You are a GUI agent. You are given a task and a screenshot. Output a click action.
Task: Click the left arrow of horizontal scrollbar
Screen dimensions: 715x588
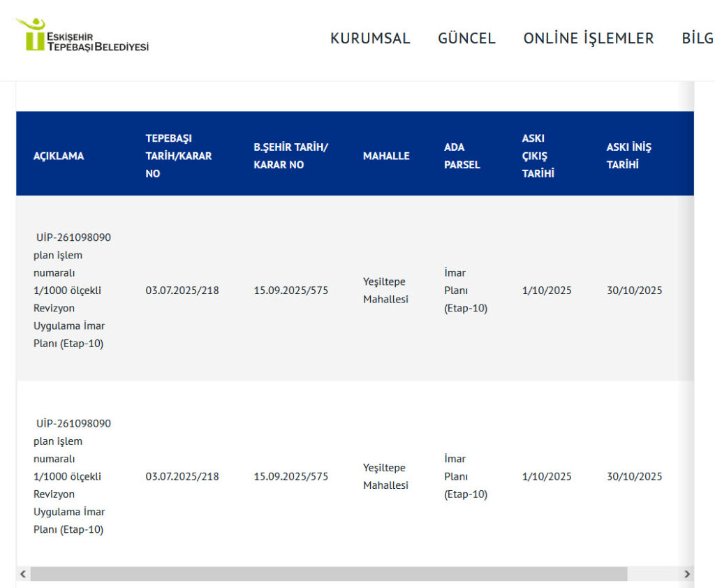click(22, 574)
